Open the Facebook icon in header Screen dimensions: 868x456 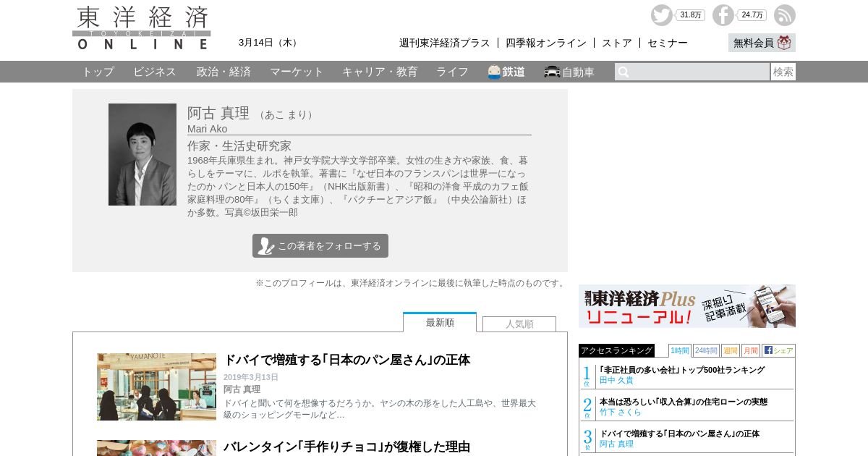723,15
